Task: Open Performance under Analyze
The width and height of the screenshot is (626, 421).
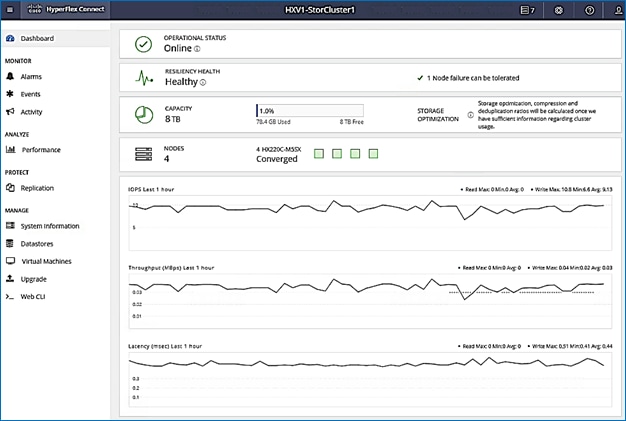Action: coord(41,150)
